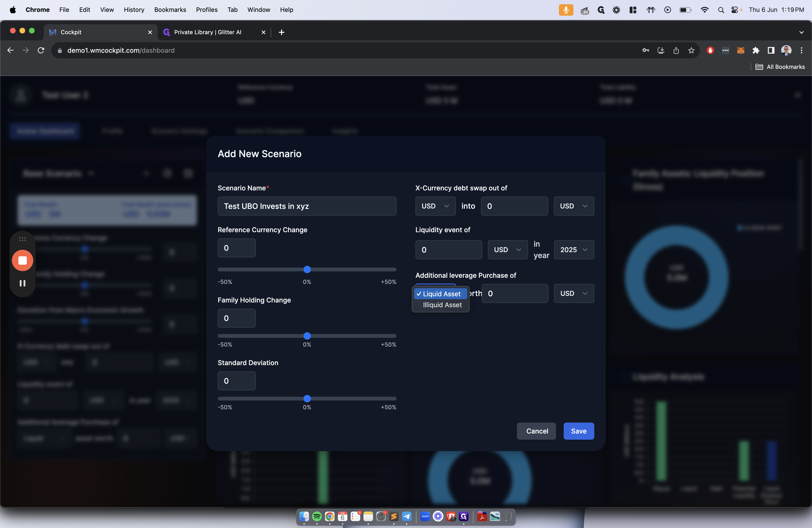Open the saved passwords key icon

[646, 51]
